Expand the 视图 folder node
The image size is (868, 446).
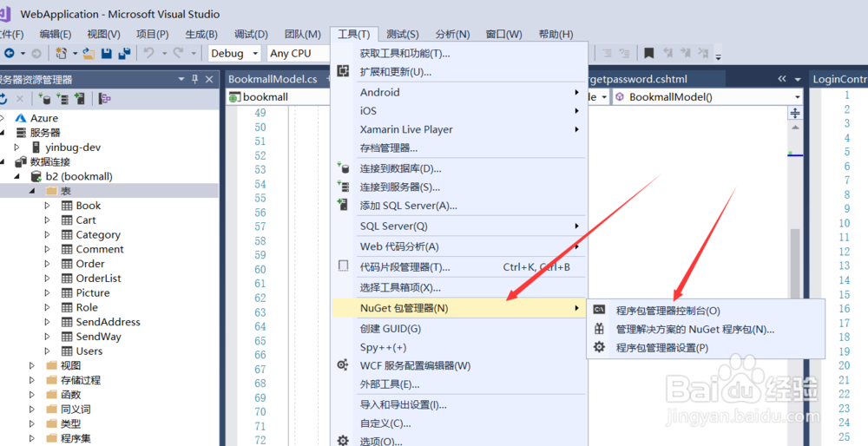coord(31,365)
